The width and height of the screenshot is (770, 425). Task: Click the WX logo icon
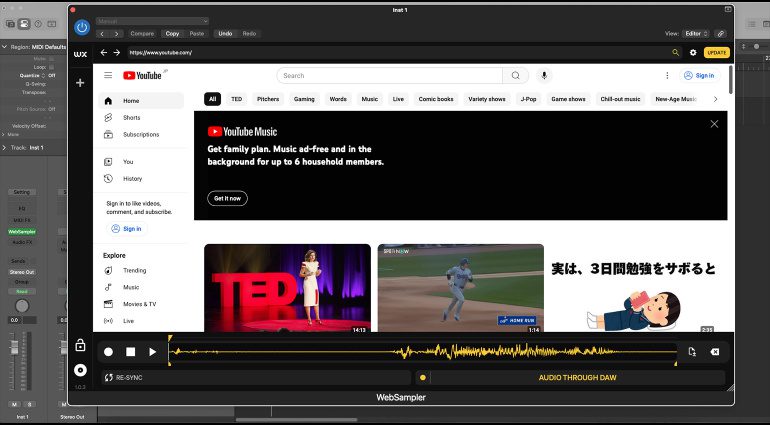(80, 54)
